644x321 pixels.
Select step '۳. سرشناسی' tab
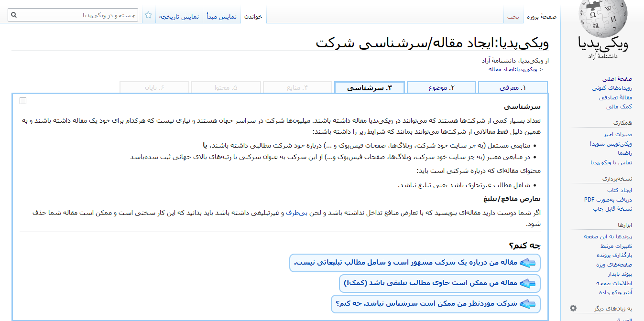[x=370, y=88]
